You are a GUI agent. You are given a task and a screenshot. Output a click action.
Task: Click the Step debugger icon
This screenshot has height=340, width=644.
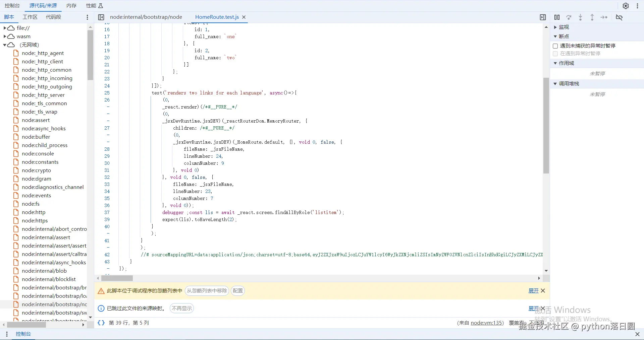pos(604,17)
